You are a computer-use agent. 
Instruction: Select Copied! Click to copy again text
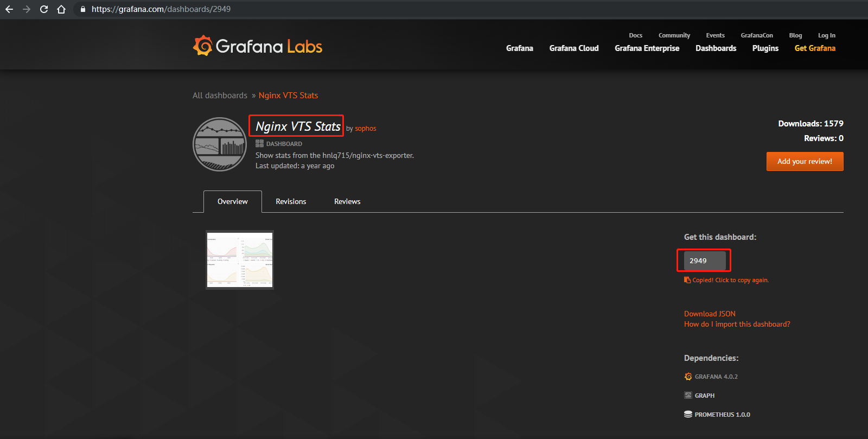[x=730, y=280]
